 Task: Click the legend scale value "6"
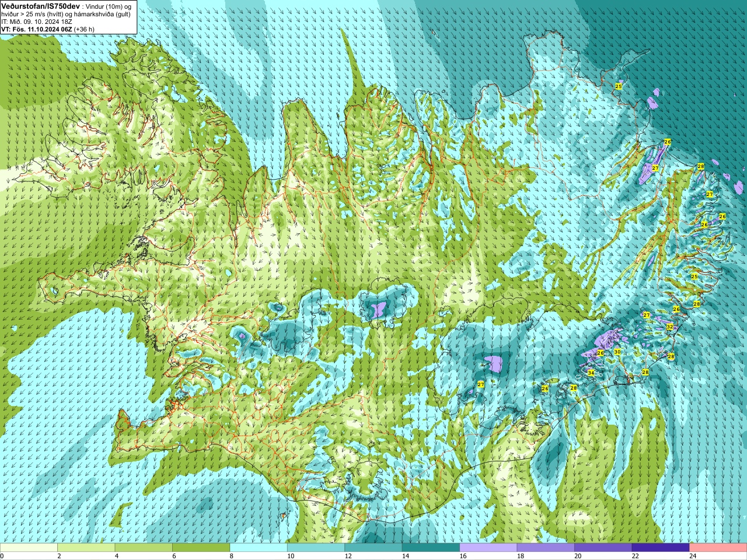coord(174,556)
